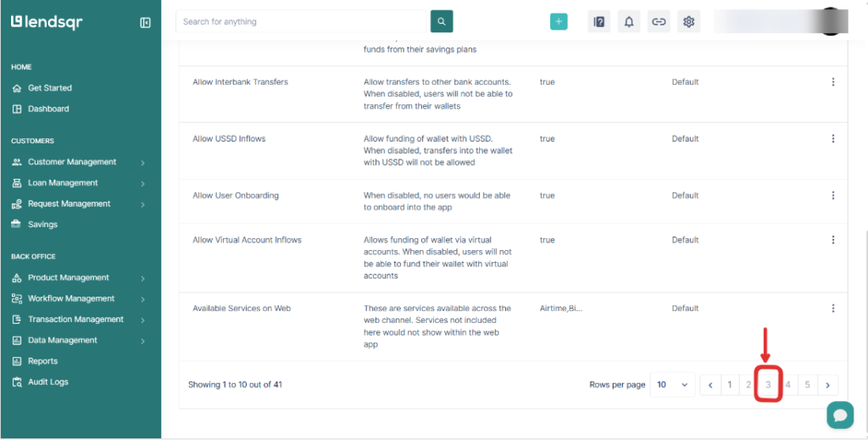This screenshot has width=868, height=440.
Task: Open the Audit Logs menu item
Action: click(x=48, y=382)
